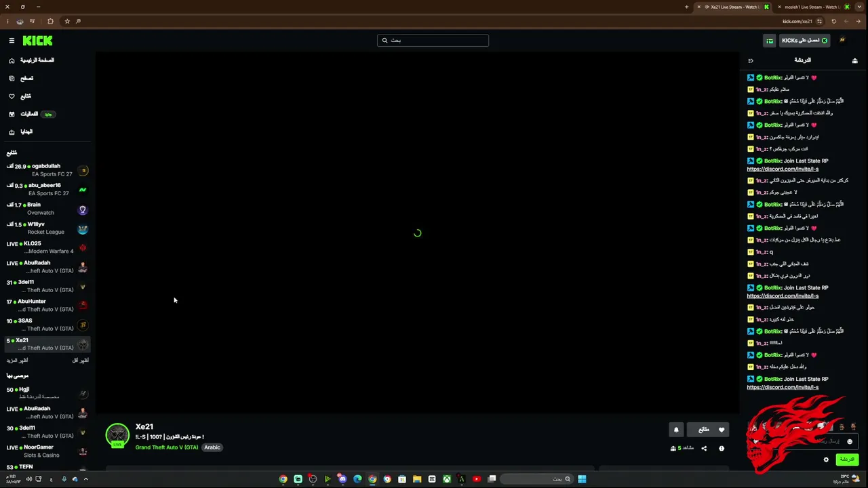Switch to the mosleh1 Live Stream browser tab
Image resolution: width=868 pixels, height=488 pixels.
point(812,7)
